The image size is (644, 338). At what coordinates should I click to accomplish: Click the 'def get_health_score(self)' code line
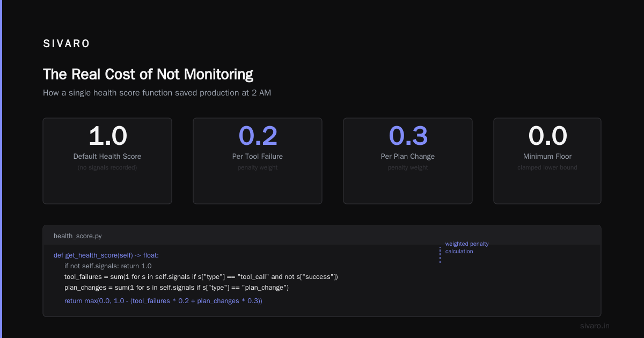(106, 255)
